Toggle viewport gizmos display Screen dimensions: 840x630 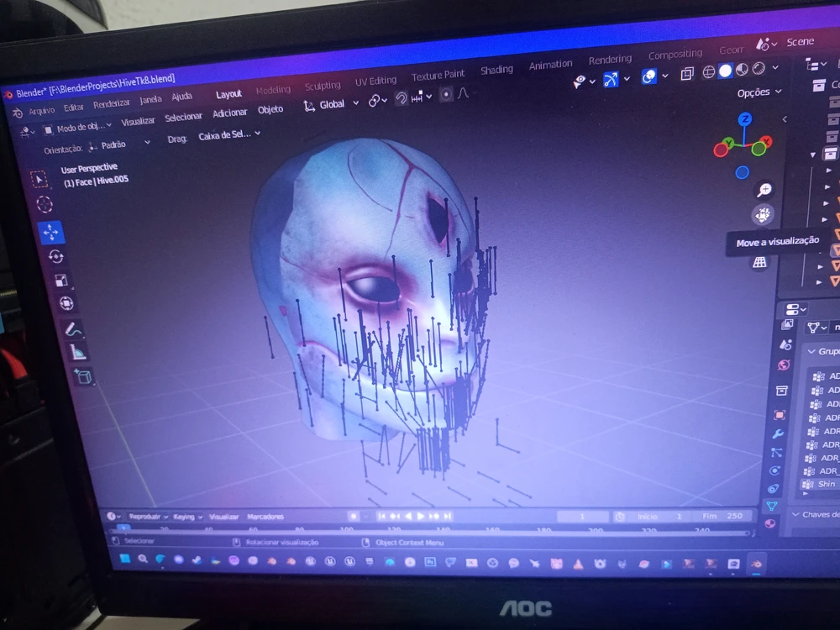click(x=610, y=79)
